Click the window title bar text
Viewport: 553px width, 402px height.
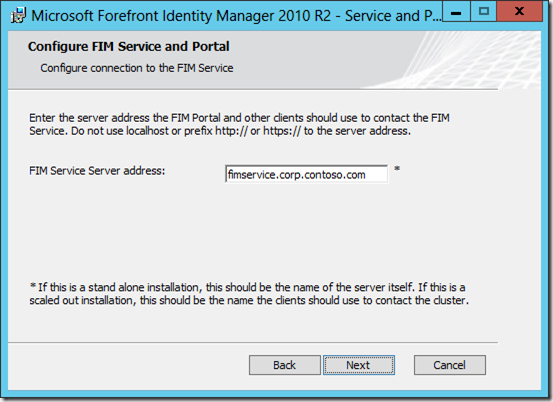pyautogui.click(x=236, y=16)
